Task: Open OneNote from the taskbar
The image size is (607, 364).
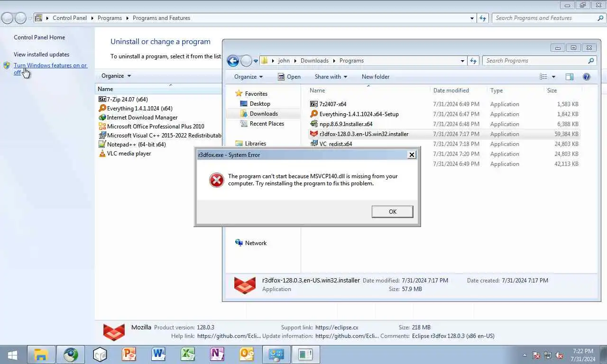Action: pos(217,355)
